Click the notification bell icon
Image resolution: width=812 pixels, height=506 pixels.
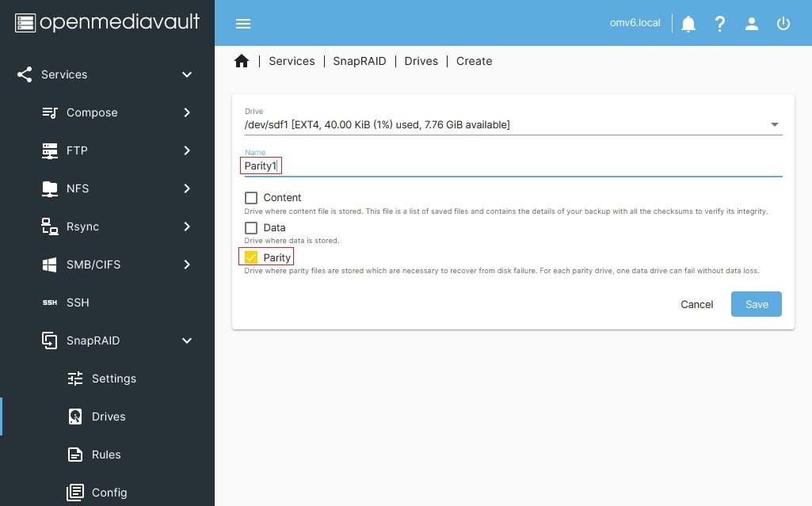(688, 23)
